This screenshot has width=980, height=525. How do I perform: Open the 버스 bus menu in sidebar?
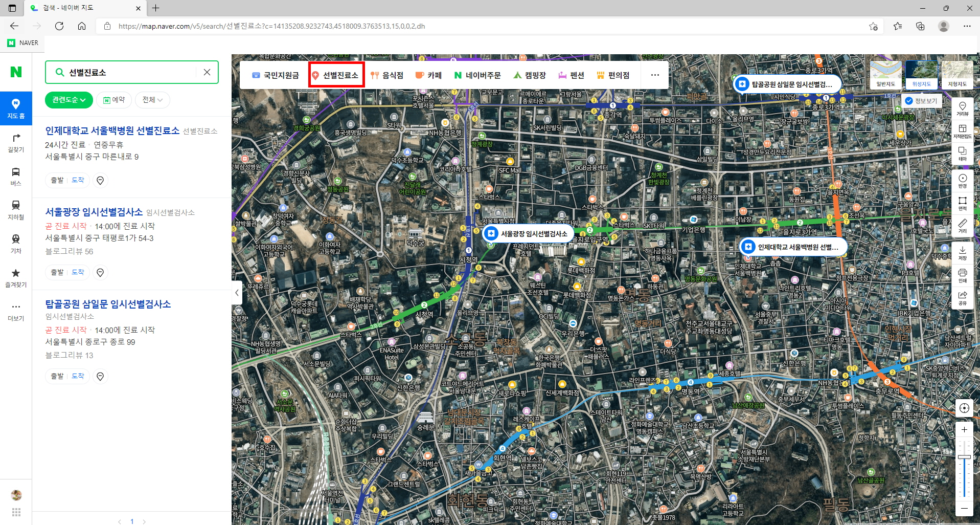(x=16, y=177)
